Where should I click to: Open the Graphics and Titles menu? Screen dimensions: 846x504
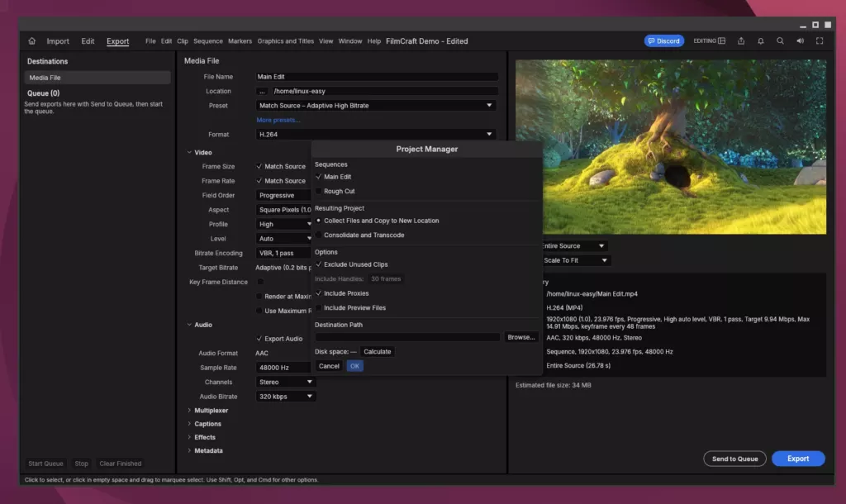(x=285, y=41)
